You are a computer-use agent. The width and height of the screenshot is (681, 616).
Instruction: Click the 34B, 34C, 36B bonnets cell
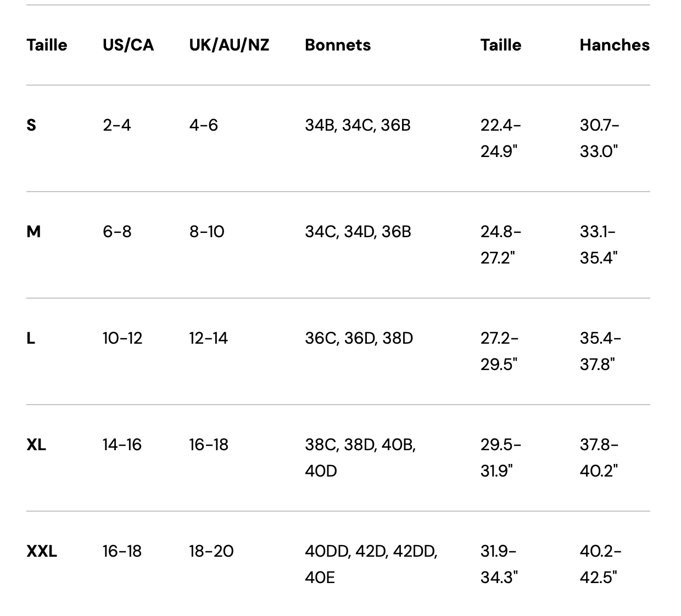click(x=358, y=125)
